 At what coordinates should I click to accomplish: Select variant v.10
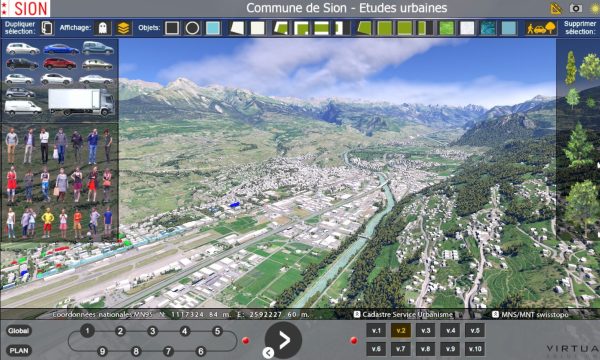point(475,349)
